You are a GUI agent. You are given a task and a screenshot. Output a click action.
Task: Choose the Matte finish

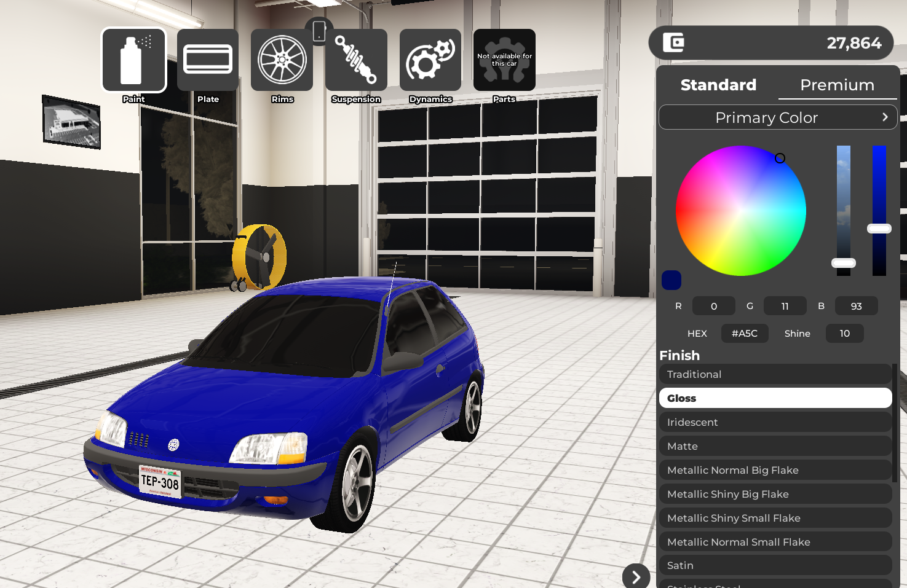(x=775, y=446)
